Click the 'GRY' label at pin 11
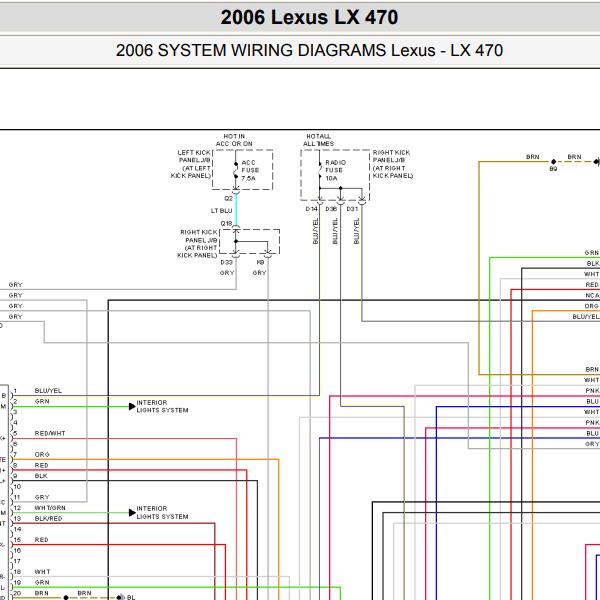Image resolution: width=600 pixels, height=600 pixels. (42, 497)
